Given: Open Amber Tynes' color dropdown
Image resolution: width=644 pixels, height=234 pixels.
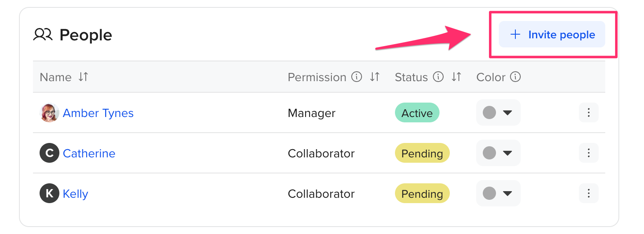Looking at the screenshot, I should [x=498, y=112].
